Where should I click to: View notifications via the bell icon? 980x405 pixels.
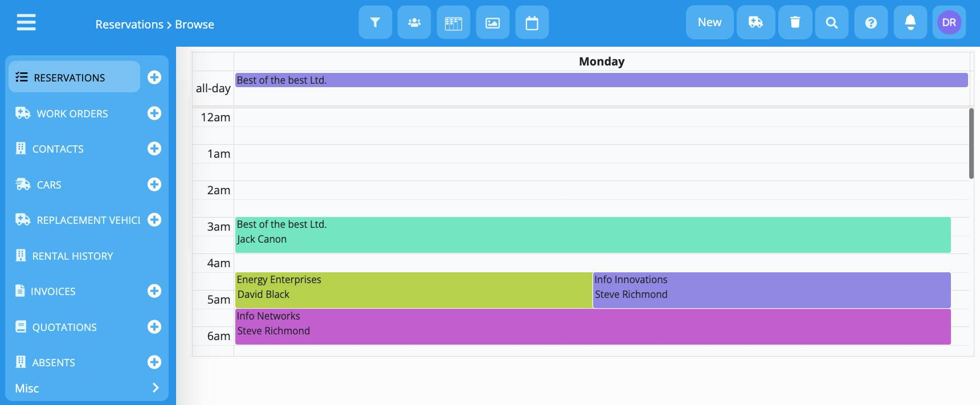point(910,23)
